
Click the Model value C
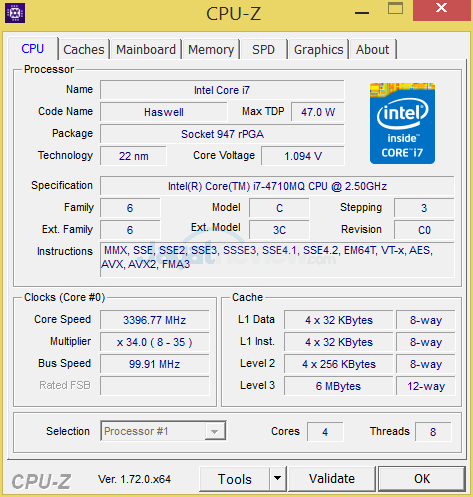pos(279,208)
